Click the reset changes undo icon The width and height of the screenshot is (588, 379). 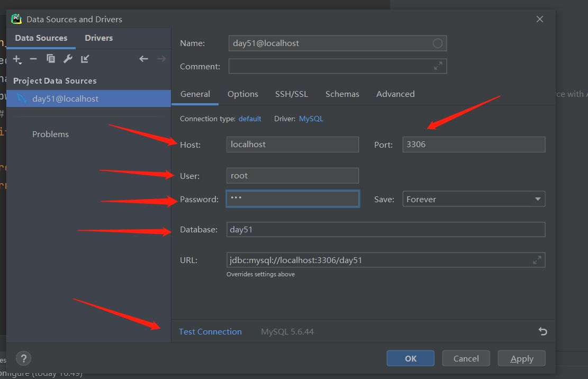pyautogui.click(x=542, y=331)
